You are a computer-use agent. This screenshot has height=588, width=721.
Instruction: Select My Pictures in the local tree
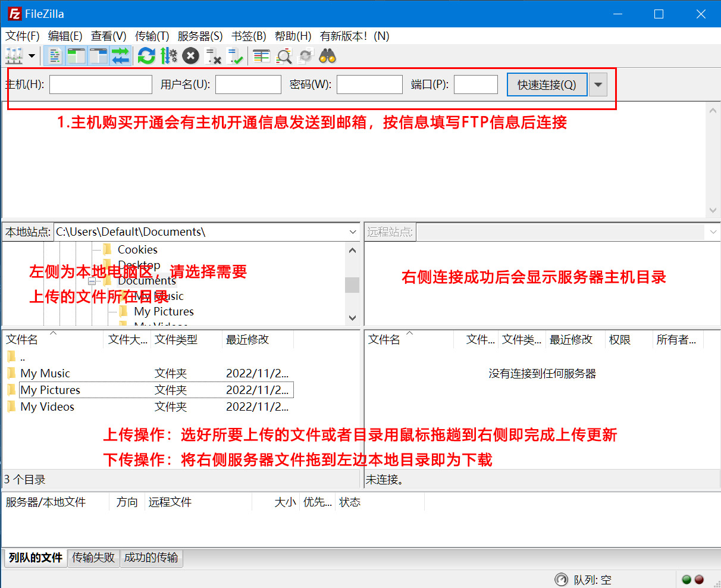164,311
